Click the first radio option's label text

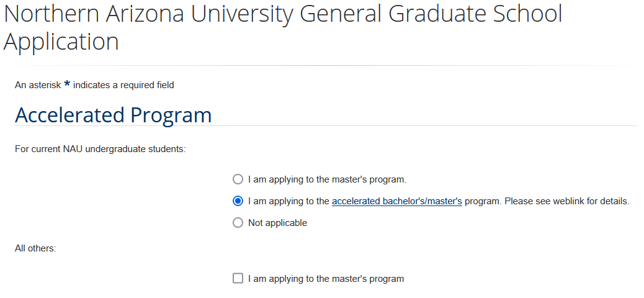click(327, 179)
